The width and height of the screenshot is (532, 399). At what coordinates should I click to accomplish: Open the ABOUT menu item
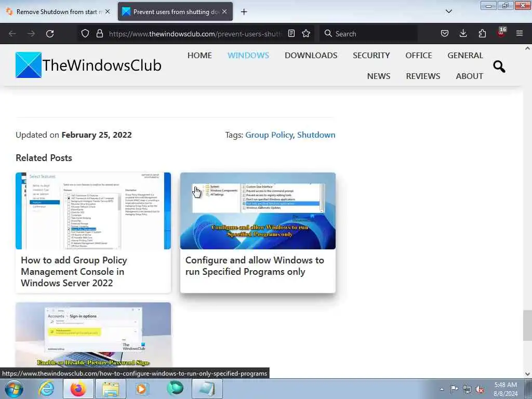(469, 76)
